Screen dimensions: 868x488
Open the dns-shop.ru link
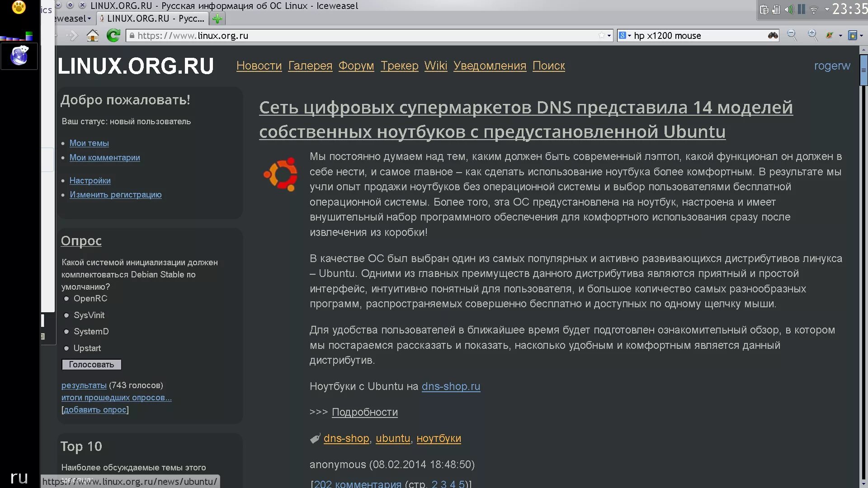point(451,387)
